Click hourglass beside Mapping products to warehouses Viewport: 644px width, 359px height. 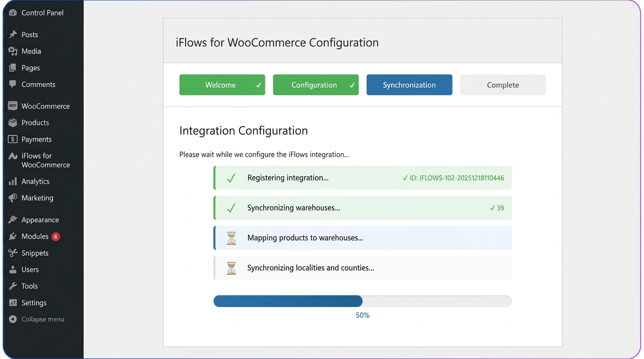coord(231,238)
